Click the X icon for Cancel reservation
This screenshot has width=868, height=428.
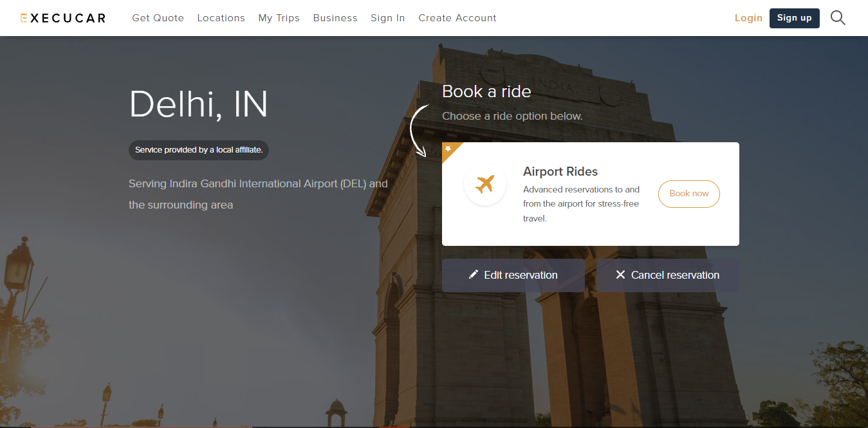pyautogui.click(x=620, y=275)
